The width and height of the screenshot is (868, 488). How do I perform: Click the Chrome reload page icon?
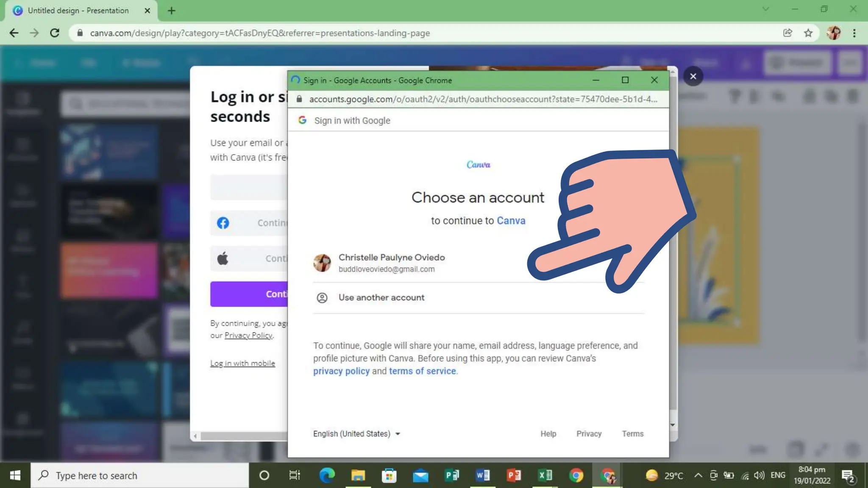(x=55, y=33)
